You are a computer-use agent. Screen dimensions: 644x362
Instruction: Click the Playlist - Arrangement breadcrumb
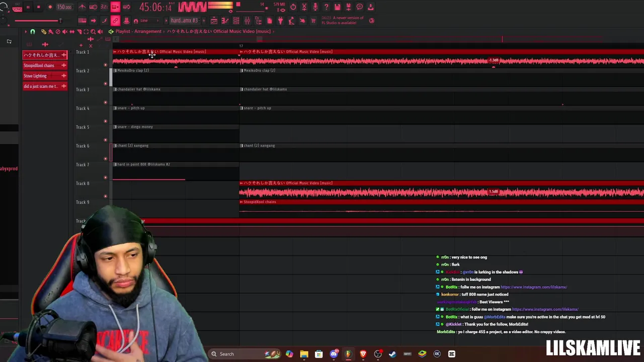click(x=138, y=31)
